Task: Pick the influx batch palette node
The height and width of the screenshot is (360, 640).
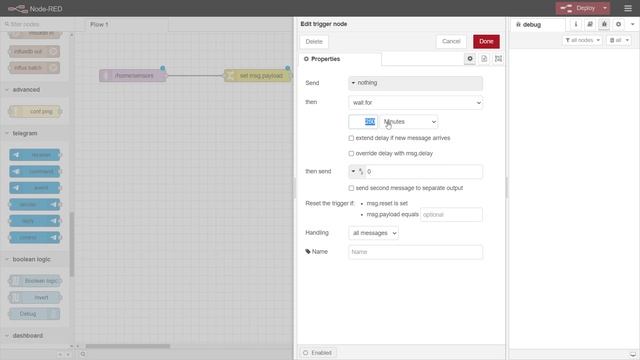Action: coord(35,68)
